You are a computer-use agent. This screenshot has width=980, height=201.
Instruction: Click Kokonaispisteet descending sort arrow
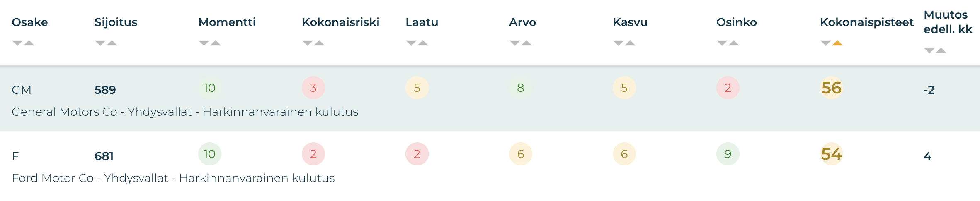click(x=825, y=43)
